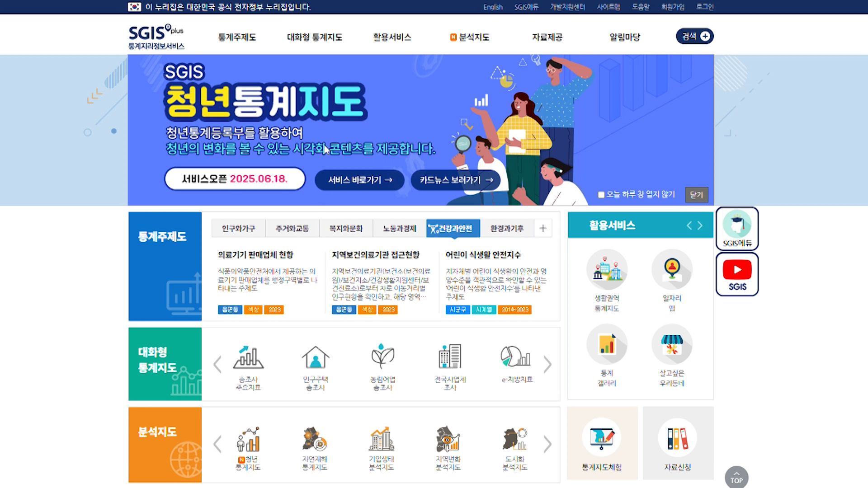The image size is (868, 488).
Task: Expand more theme tabs with plus button
Action: pos(543,229)
